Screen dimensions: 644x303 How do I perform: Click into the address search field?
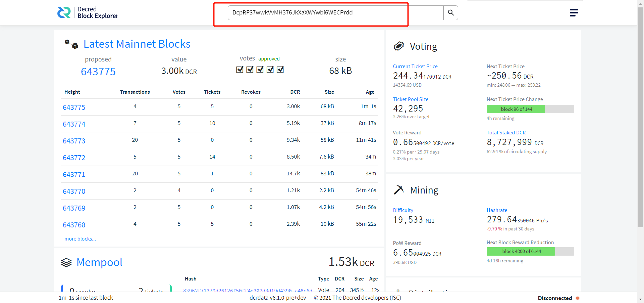click(335, 13)
